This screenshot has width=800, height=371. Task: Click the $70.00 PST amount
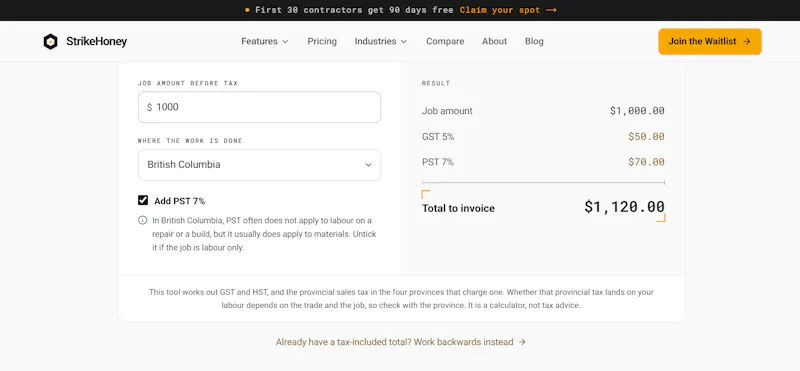[x=646, y=162]
